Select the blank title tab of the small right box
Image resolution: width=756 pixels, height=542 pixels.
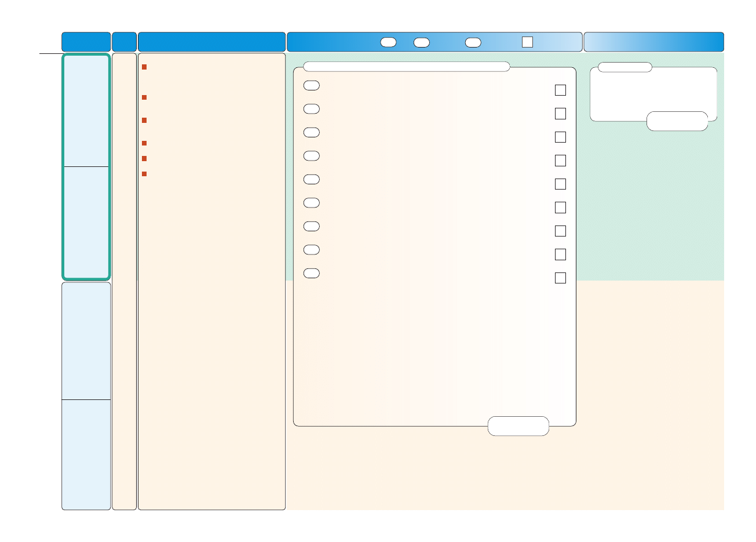coord(624,67)
